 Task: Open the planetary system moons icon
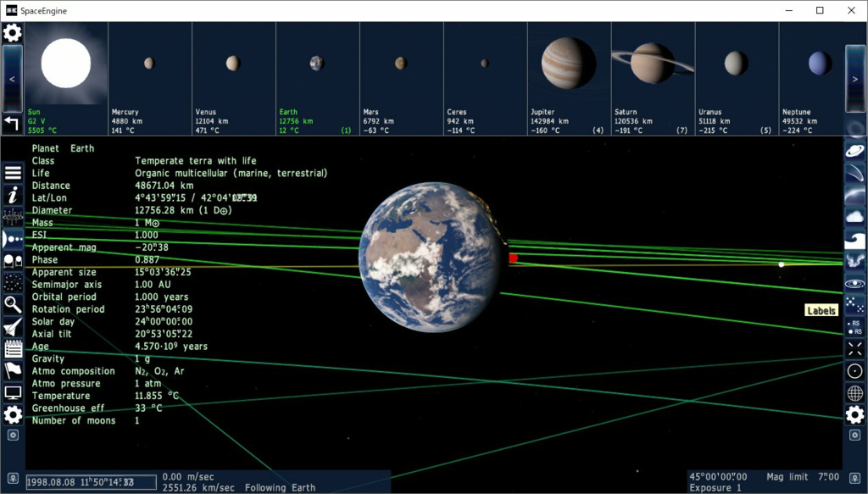click(x=13, y=260)
